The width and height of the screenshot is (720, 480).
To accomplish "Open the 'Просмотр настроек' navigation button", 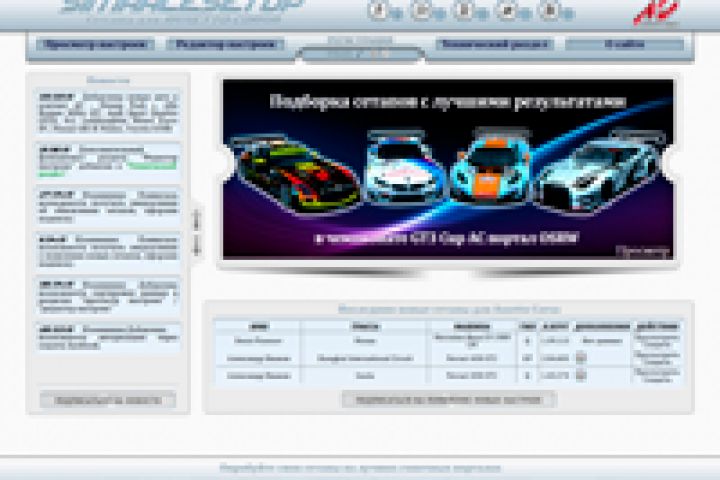I will coord(96,45).
